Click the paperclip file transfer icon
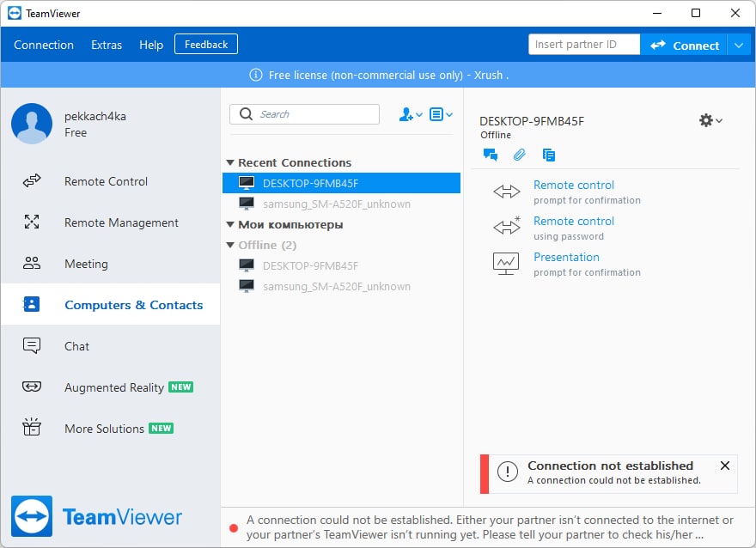 coord(519,155)
